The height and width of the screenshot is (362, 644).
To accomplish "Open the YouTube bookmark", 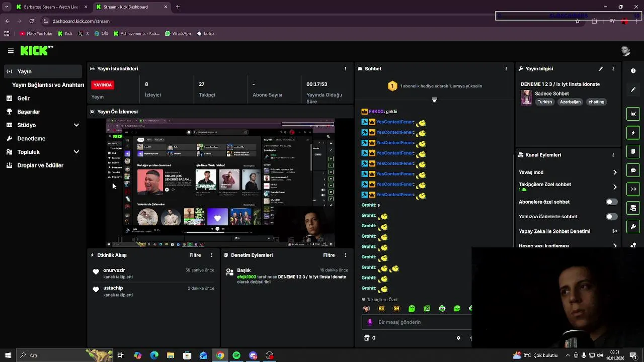I will [x=36, y=34].
